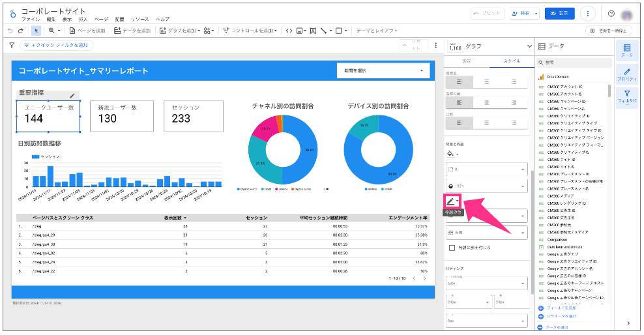Open the ページ menu

102,20
